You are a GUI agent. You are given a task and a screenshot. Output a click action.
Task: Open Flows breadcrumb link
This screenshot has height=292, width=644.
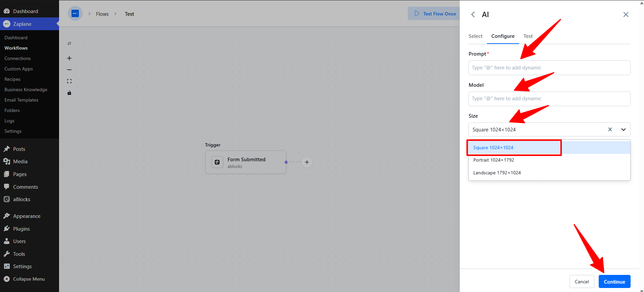[102, 14]
